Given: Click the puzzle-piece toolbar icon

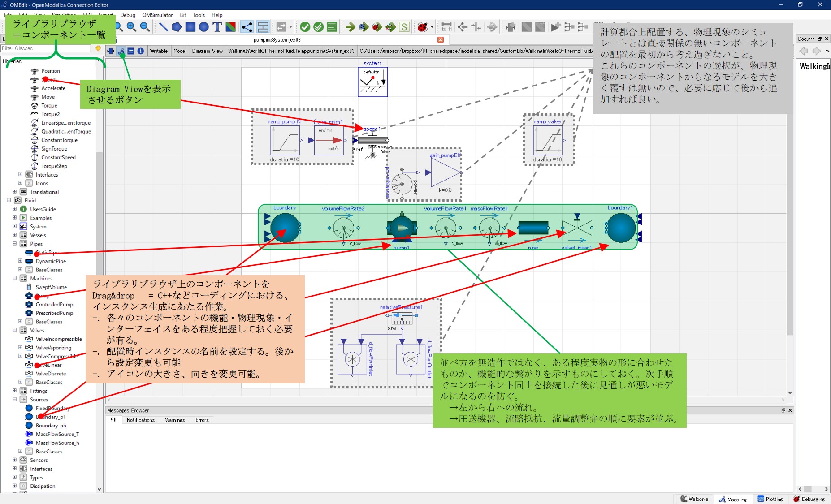Looking at the screenshot, I should click(x=511, y=27).
